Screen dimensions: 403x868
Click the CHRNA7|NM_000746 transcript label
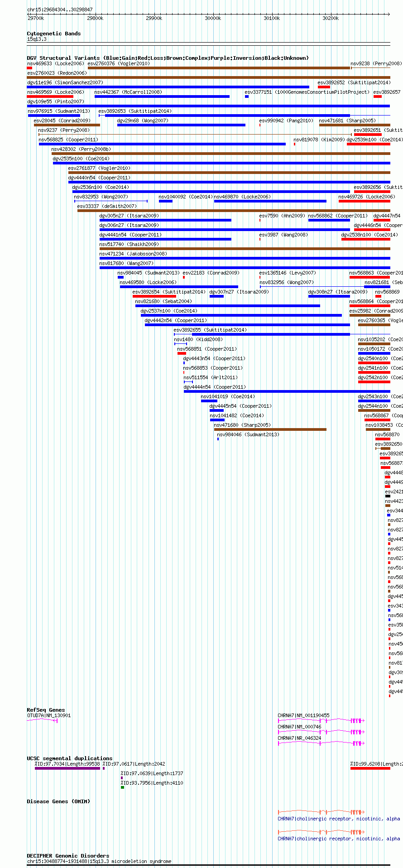[300, 727]
